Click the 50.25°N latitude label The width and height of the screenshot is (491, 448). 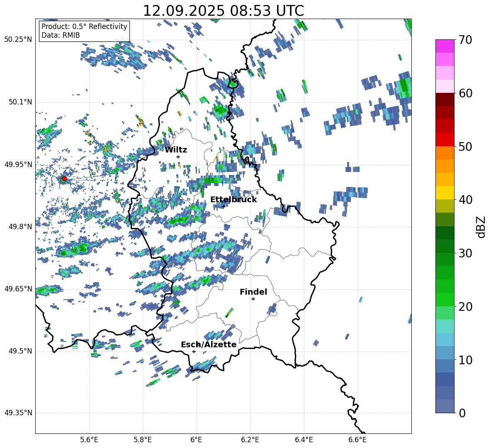18,40
